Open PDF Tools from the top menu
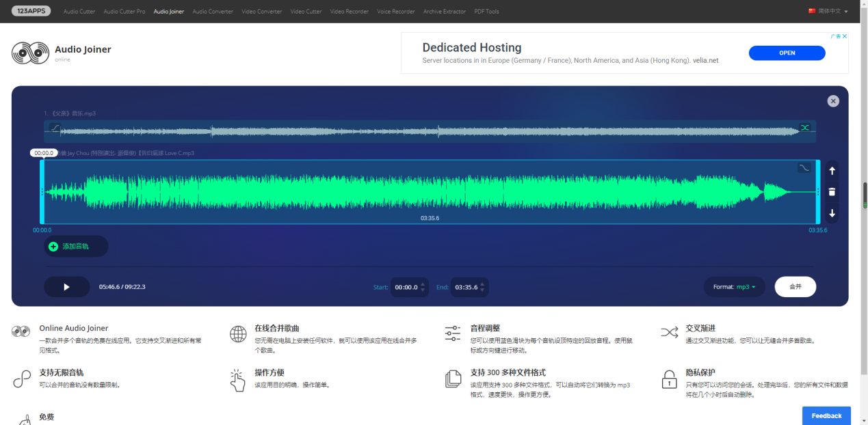Screen dimensions: 868x425 (x=486, y=12)
